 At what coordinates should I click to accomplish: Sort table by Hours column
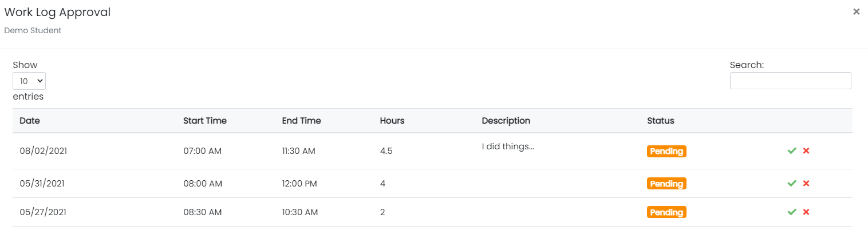tap(392, 121)
